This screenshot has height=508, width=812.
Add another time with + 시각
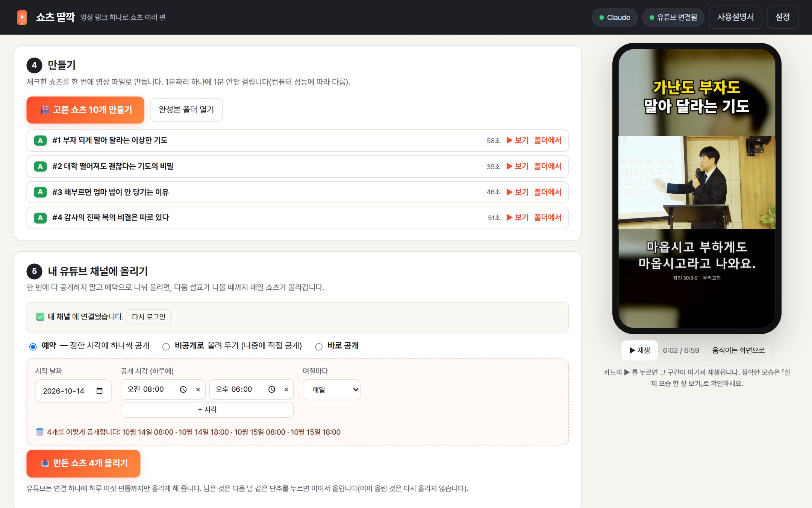click(207, 409)
